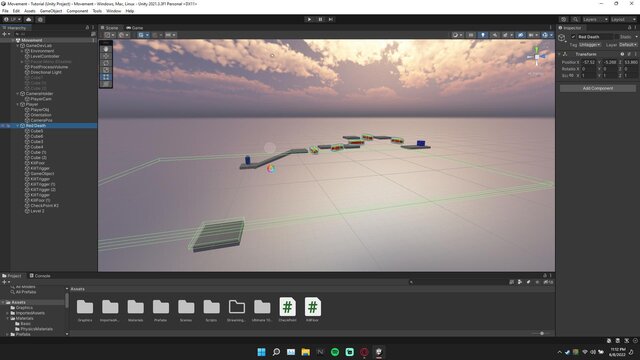Start Play mode with the Play button
Image resolution: width=640 pixels, height=360 pixels.
tap(309, 19)
